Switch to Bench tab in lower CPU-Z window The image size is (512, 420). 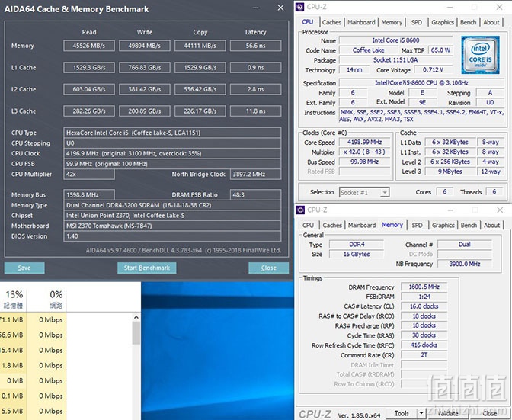[469, 225]
